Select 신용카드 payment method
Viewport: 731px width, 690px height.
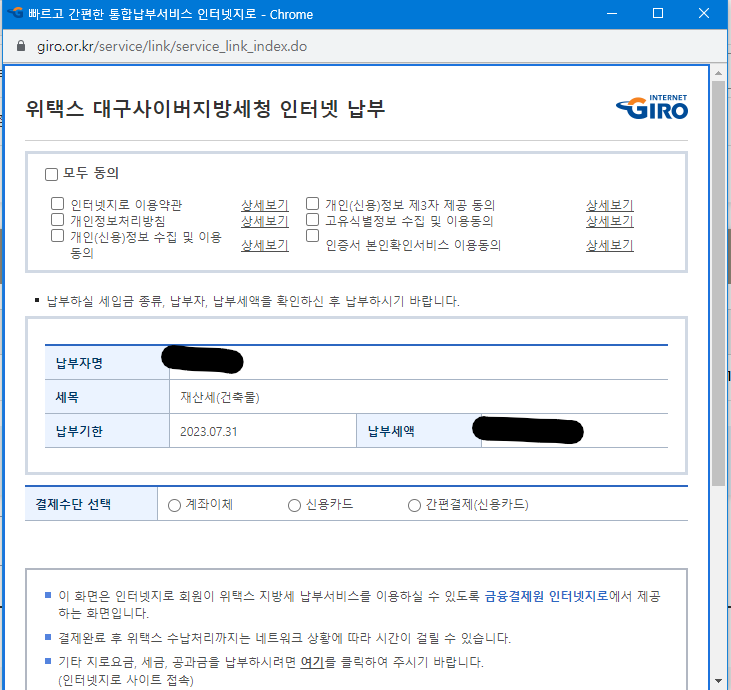294,505
